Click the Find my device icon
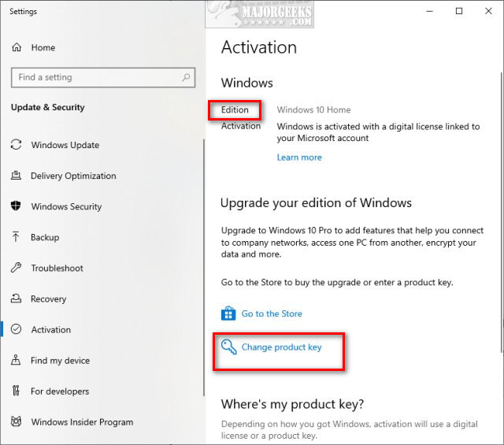Viewport: 504px width, 445px height. [16, 361]
